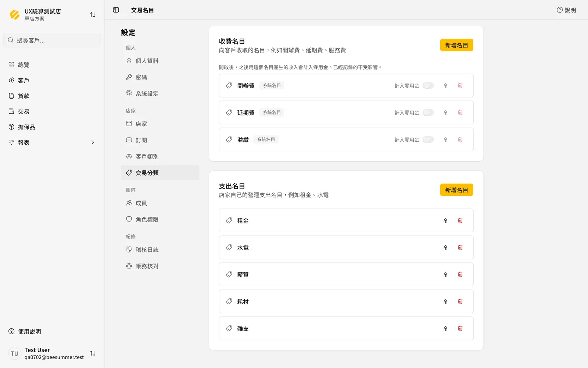Expand the 報表 submenu chevron
588x368 pixels.
click(x=93, y=142)
